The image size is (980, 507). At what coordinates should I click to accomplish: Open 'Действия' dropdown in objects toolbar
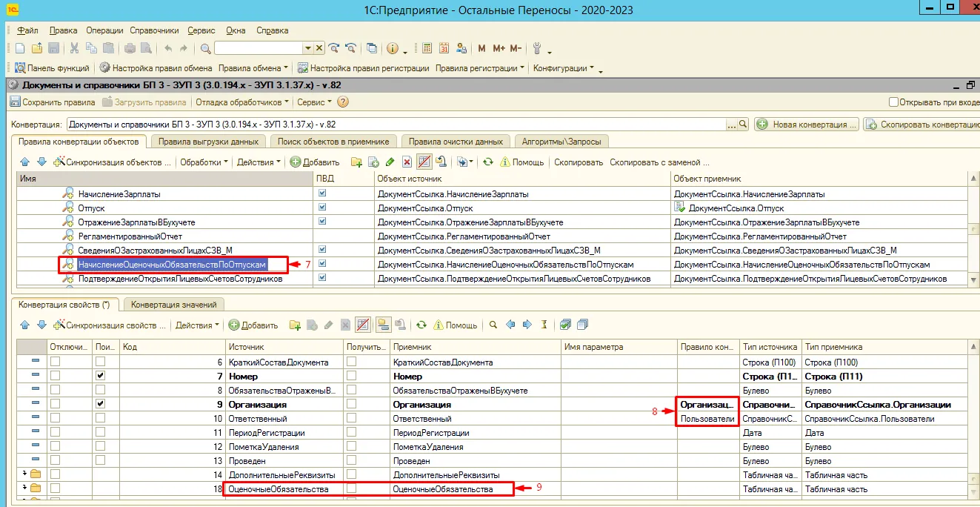click(x=259, y=162)
